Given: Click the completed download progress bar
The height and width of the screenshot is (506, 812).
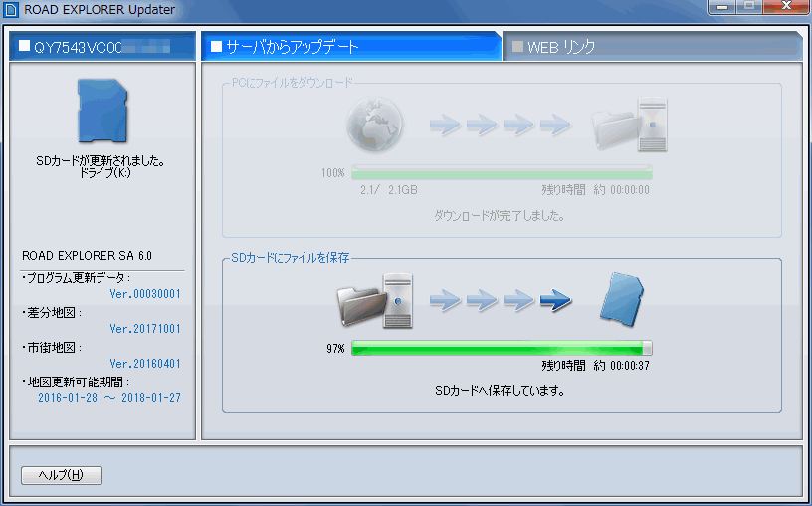Looking at the screenshot, I should [502, 172].
